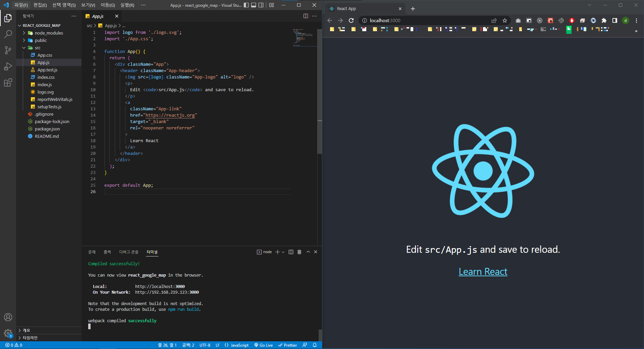The width and height of the screenshot is (644, 349).
Task: Click errors and warnings count in status bar
Action: pos(14,345)
